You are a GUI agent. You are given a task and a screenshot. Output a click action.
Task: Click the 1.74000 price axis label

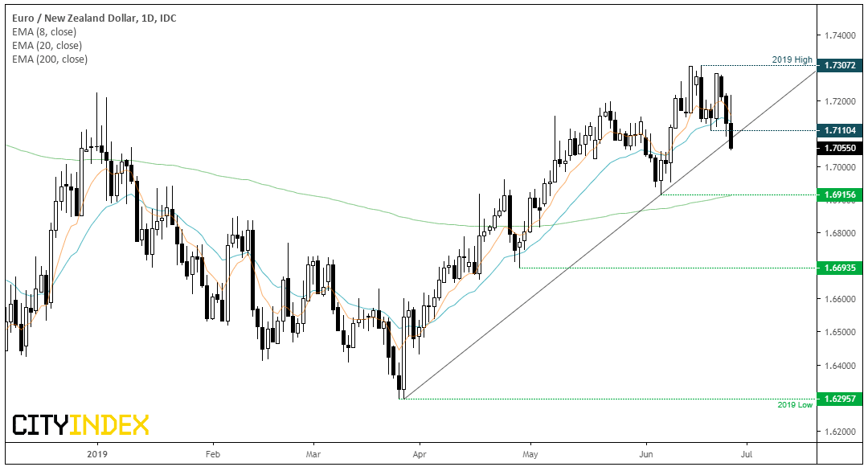[840, 35]
